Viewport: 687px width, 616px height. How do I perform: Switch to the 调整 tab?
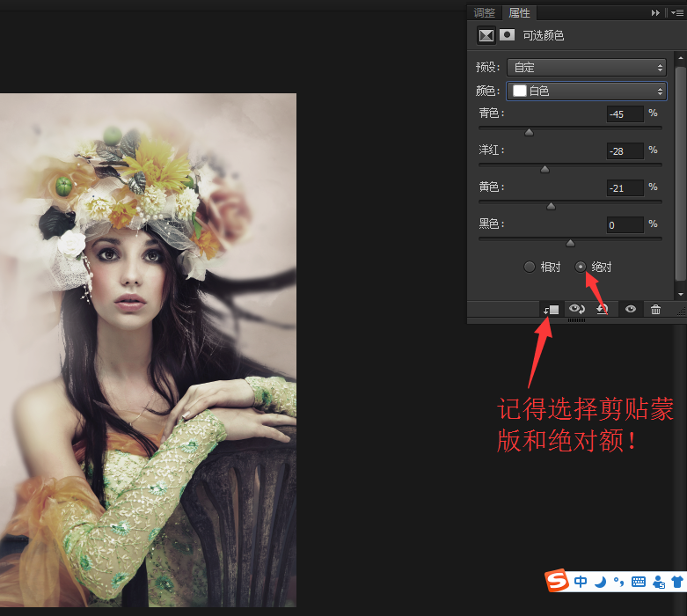[484, 12]
